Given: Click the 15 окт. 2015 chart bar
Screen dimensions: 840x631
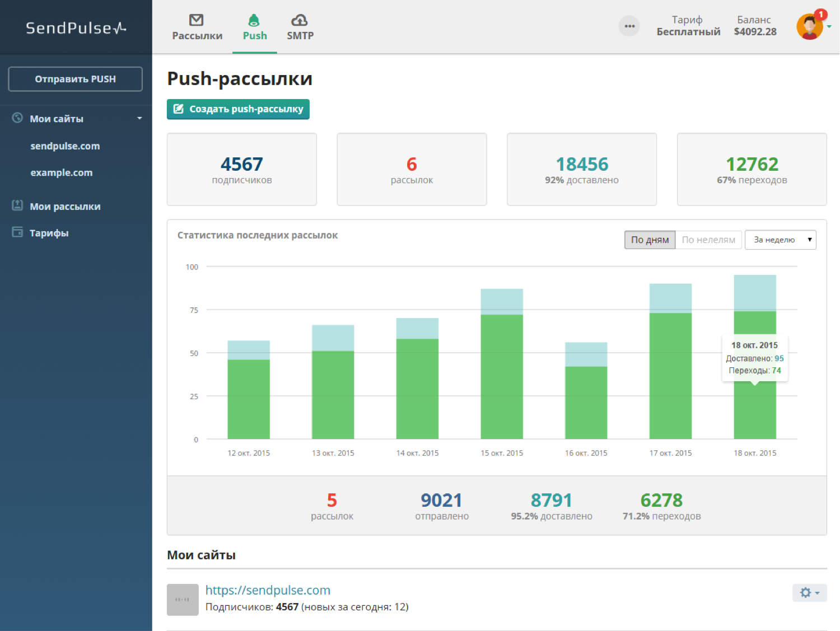Looking at the screenshot, I should pyautogui.click(x=502, y=375).
